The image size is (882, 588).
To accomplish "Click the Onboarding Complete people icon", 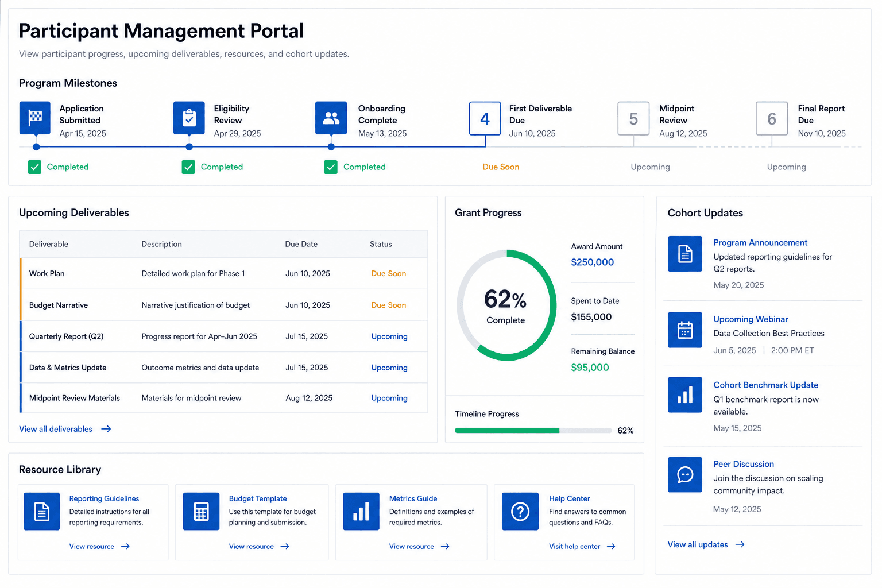I will (x=331, y=118).
